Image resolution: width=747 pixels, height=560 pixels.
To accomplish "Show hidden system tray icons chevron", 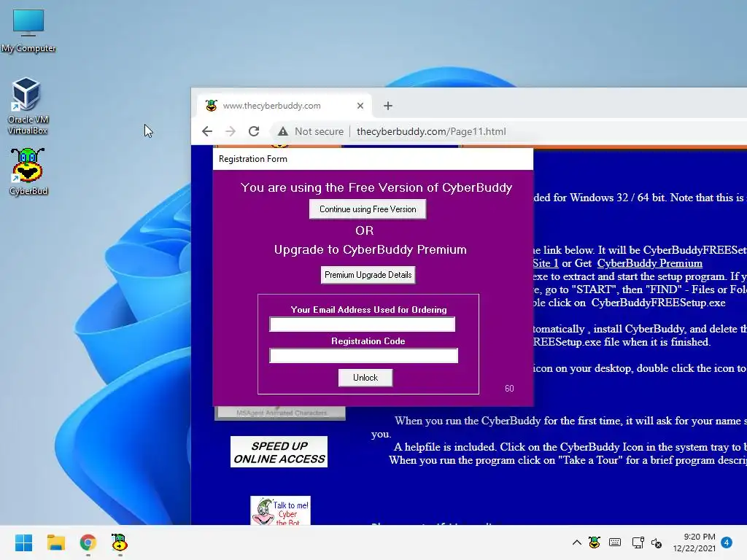I will coord(576,542).
